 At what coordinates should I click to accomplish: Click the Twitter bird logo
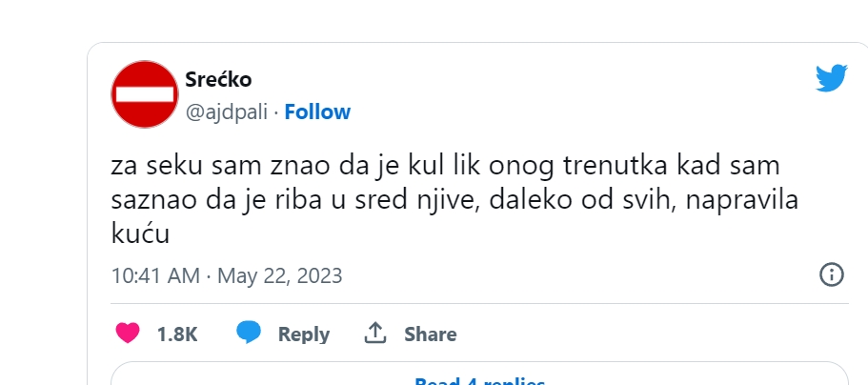[x=831, y=78]
